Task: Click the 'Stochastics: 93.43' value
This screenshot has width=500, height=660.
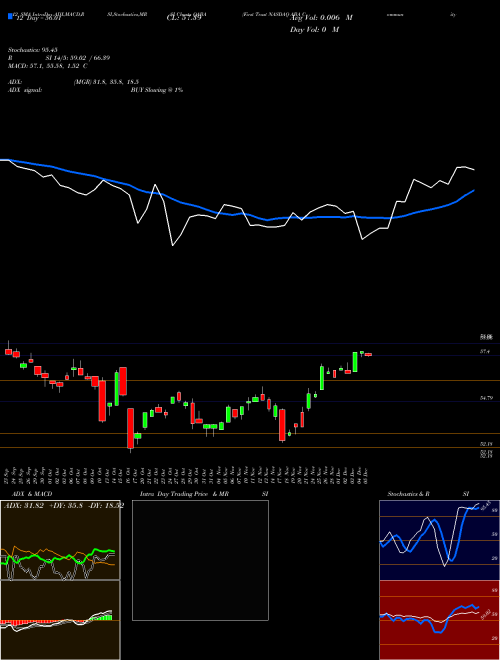Action: click(x=32, y=50)
